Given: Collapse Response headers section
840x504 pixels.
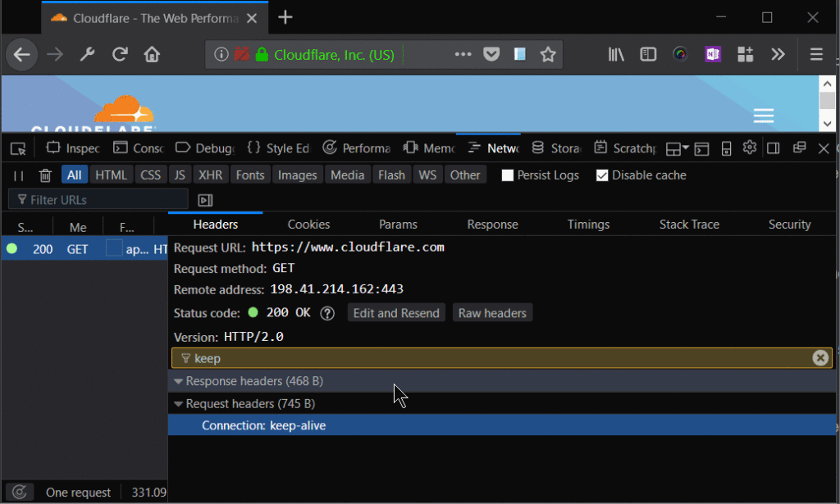Looking at the screenshot, I should pyautogui.click(x=178, y=381).
